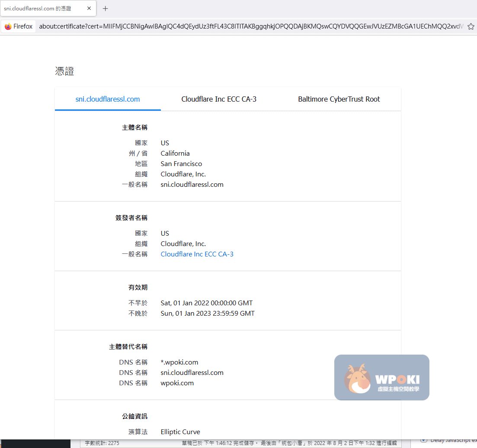Click the *.wpoki.com DNS name entry
The height and width of the screenshot is (448, 477).
pos(179,362)
